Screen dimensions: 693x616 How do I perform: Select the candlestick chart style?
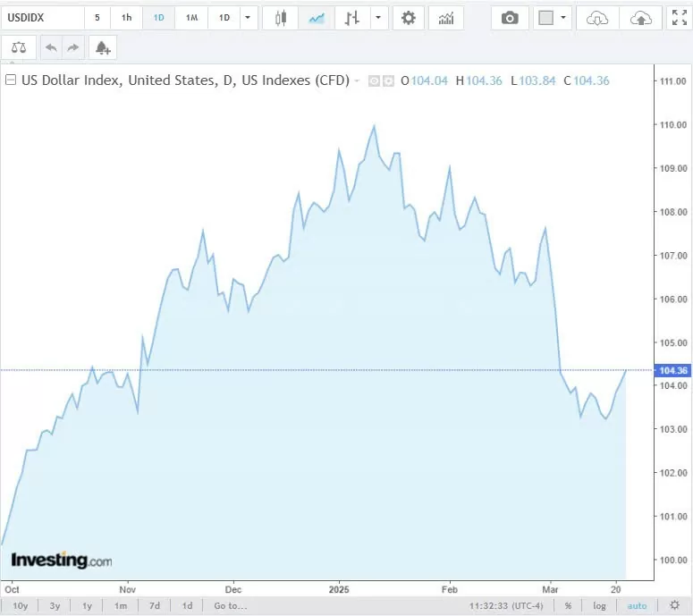coord(281,18)
